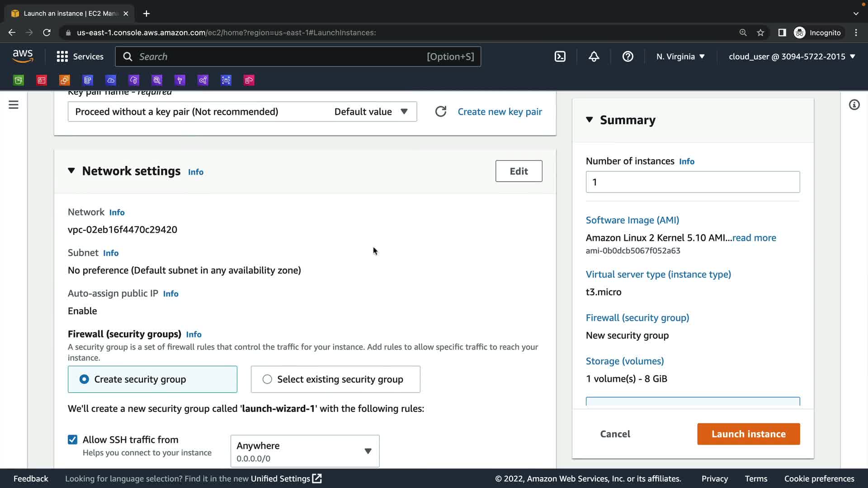Image resolution: width=868 pixels, height=488 pixels.
Task: Open the AWS CloudShell terminal icon
Action: [x=560, y=56]
